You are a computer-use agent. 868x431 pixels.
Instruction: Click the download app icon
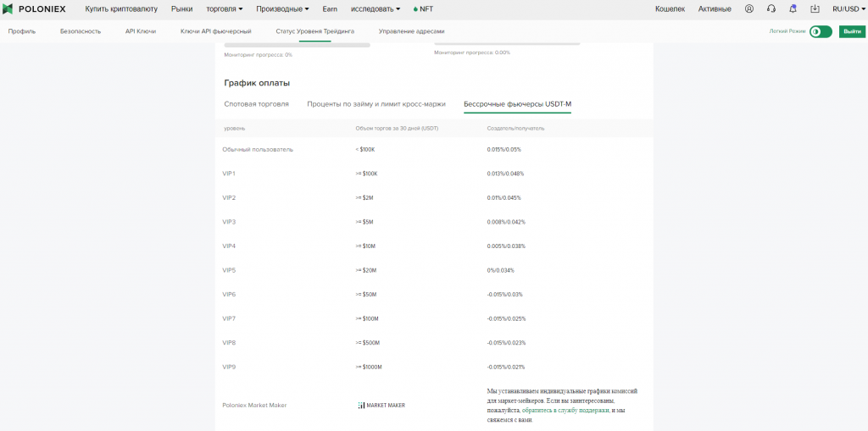tap(815, 8)
